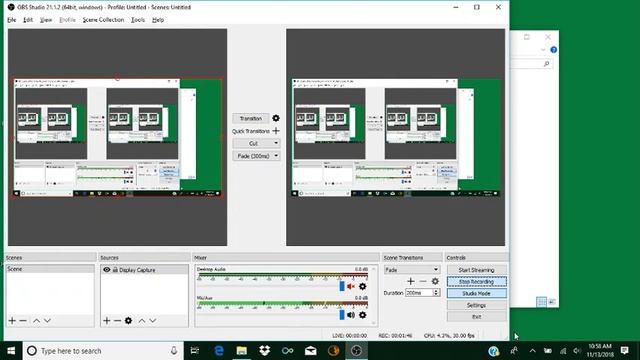The height and width of the screenshot is (360, 640).
Task: Click help icon in background window
Action: pos(553,50)
